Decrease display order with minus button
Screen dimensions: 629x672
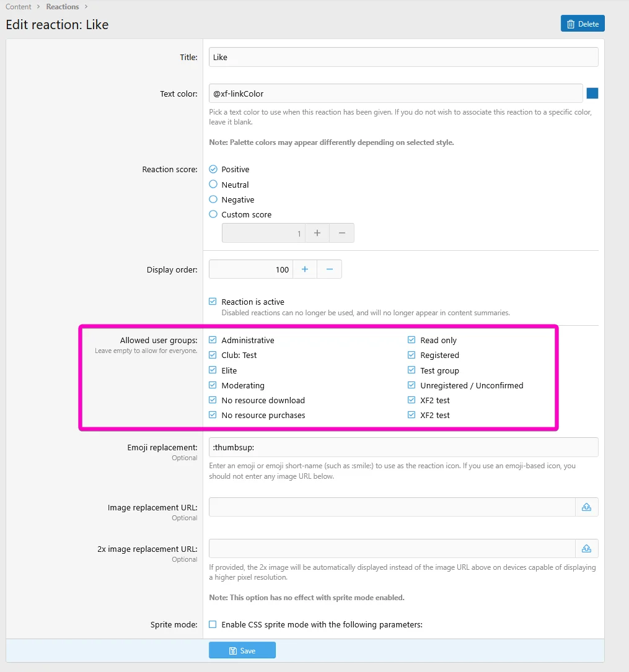(x=330, y=269)
